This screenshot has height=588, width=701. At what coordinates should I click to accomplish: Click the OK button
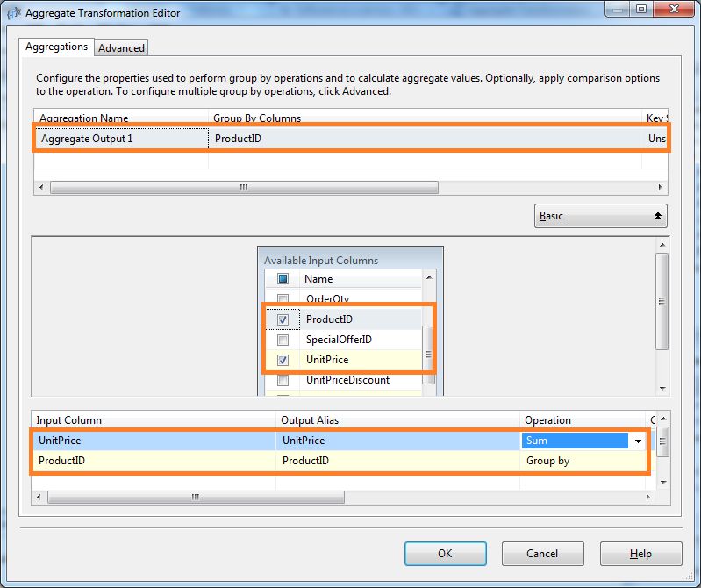[x=446, y=554]
